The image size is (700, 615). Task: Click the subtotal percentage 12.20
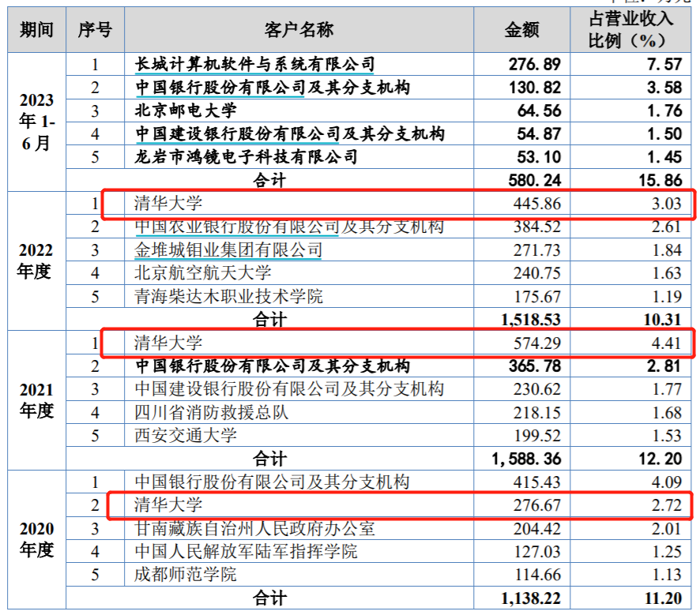(x=660, y=459)
